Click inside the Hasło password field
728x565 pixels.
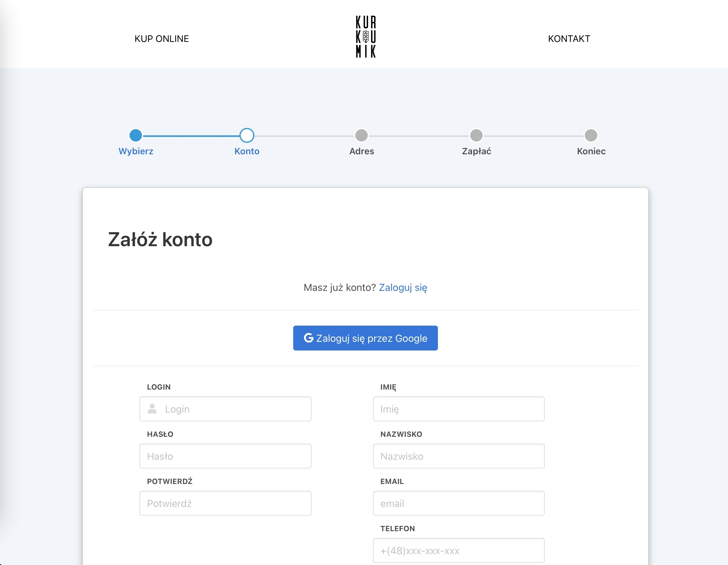(x=225, y=456)
